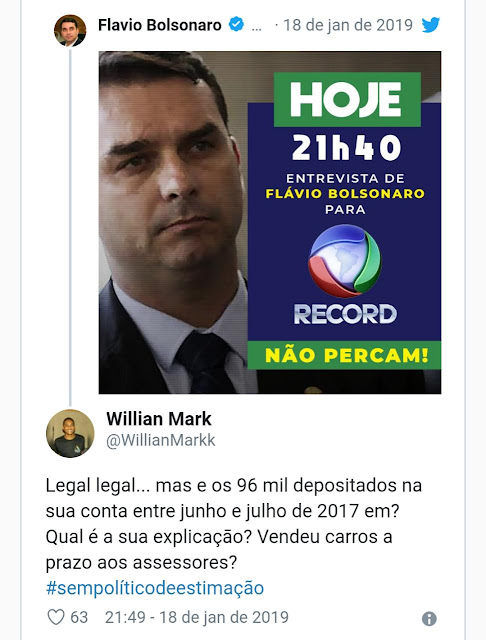Open the Flavio Bolsonaro name link
Viewport: 486px width, 640px height.
click(x=160, y=25)
